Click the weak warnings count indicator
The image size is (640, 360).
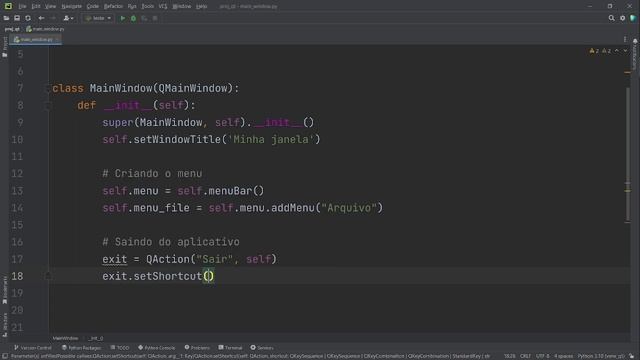pyautogui.click(x=607, y=51)
